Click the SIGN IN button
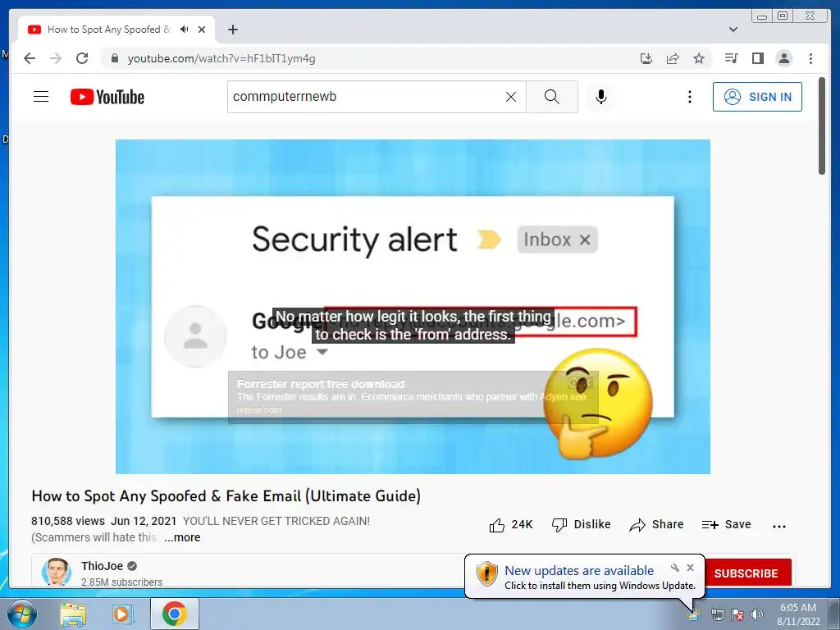This screenshot has width=840, height=630. tap(757, 97)
